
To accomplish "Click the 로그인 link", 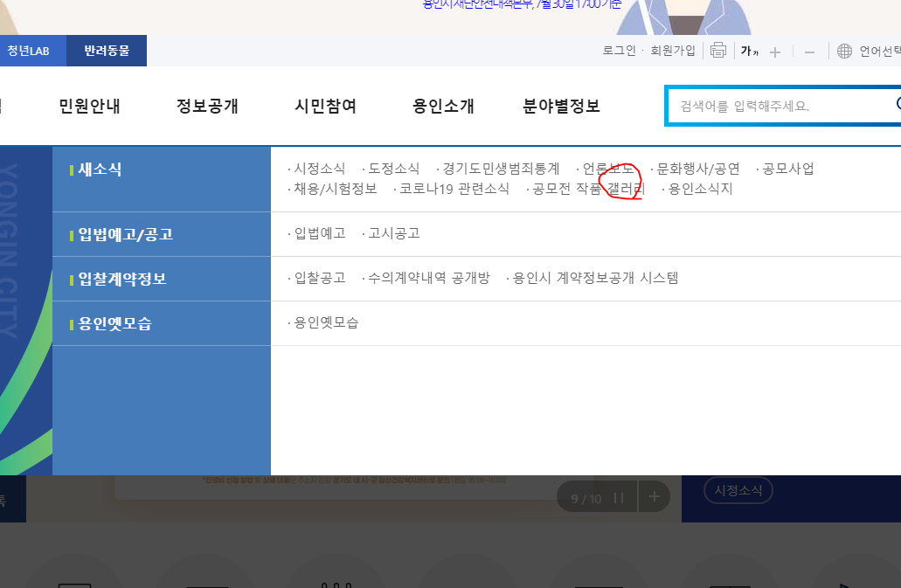I will click(619, 51).
